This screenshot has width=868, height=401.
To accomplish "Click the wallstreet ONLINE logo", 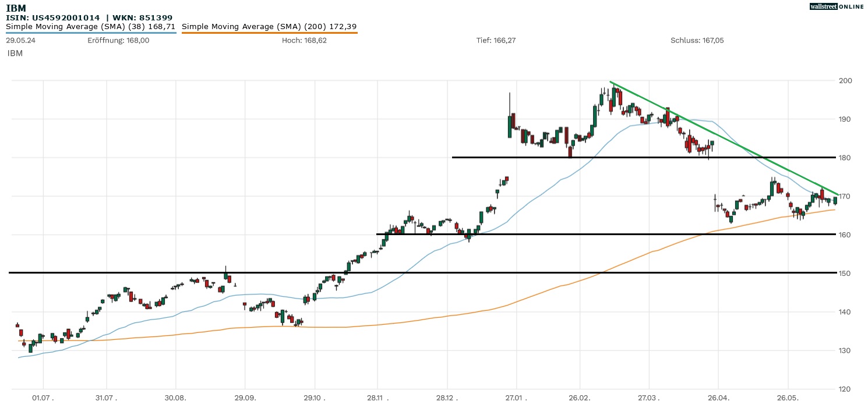I will [837, 6].
